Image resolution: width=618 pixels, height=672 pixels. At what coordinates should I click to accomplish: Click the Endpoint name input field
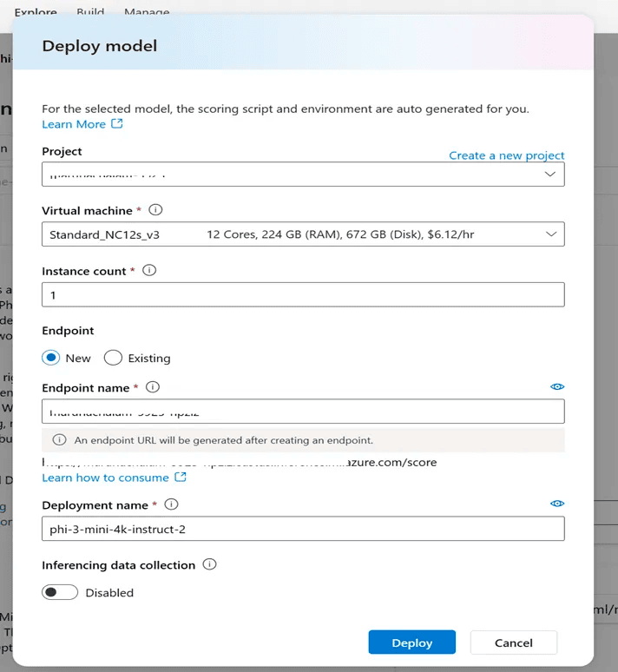pos(303,412)
